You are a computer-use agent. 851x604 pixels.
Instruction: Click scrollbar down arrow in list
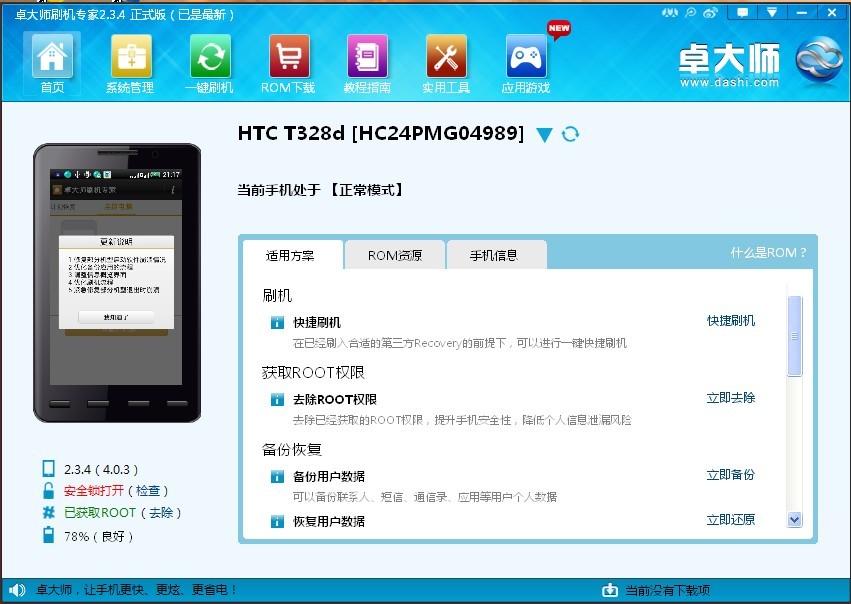click(x=795, y=520)
